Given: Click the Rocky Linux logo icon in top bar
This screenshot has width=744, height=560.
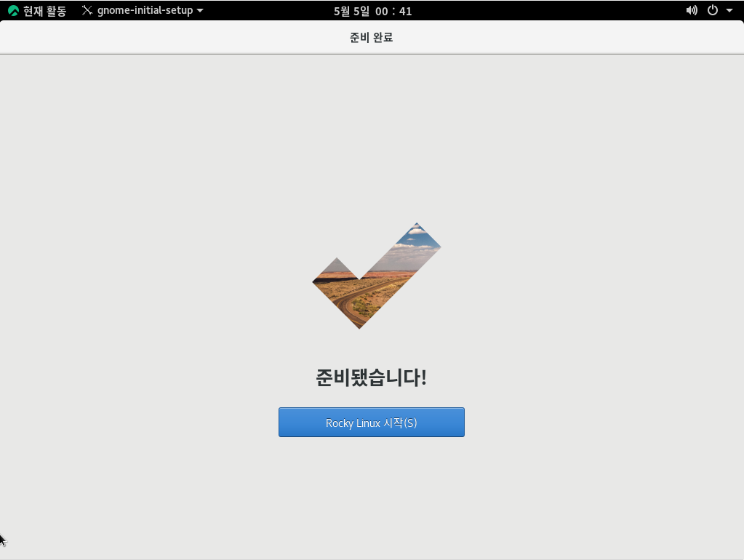Looking at the screenshot, I should click(13, 10).
